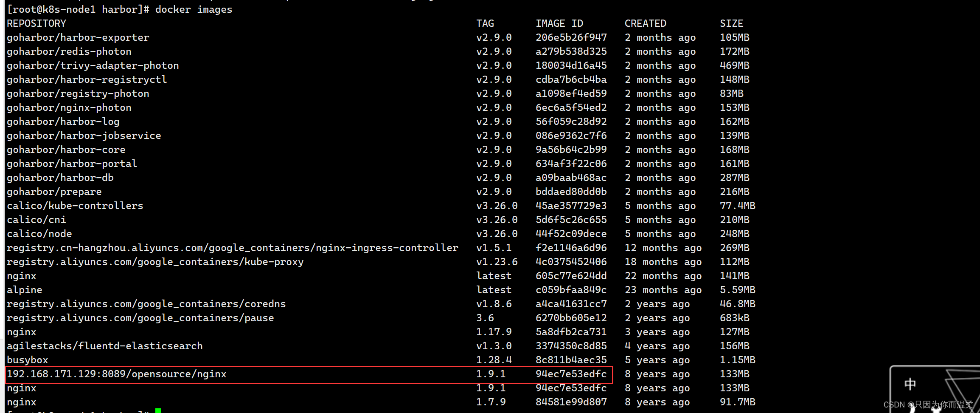
Task: Click image ID 56f059c28d92
Action: point(571,122)
